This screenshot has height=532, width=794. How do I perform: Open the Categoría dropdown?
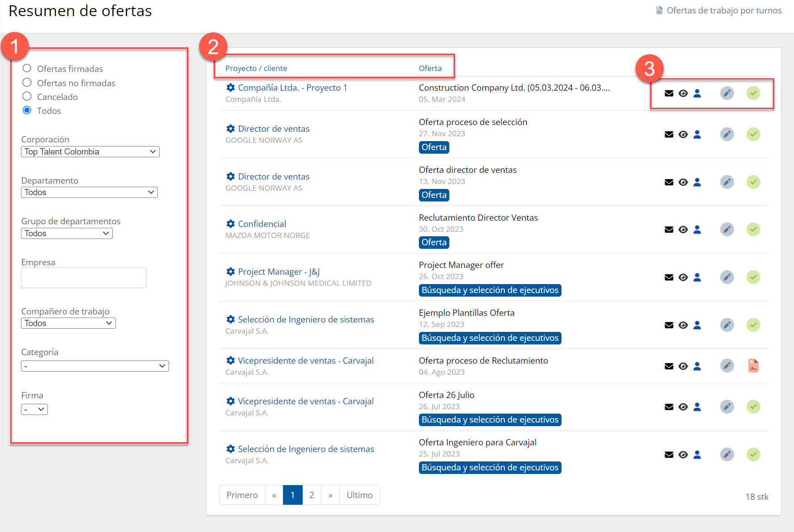[x=95, y=366]
